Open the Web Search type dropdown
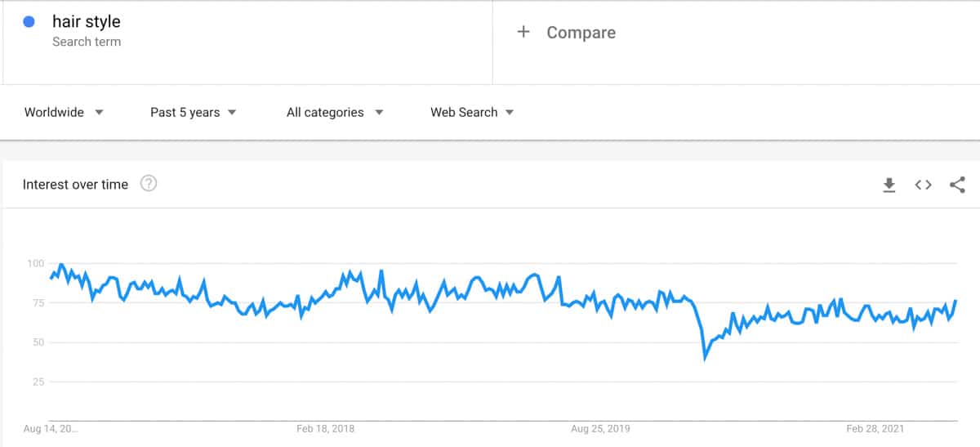Image resolution: width=980 pixels, height=447 pixels. (472, 113)
